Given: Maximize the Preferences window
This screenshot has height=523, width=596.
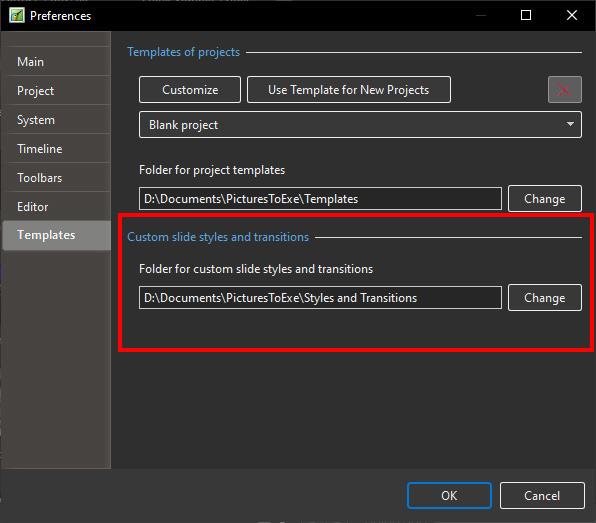Looking at the screenshot, I should click(x=526, y=15).
